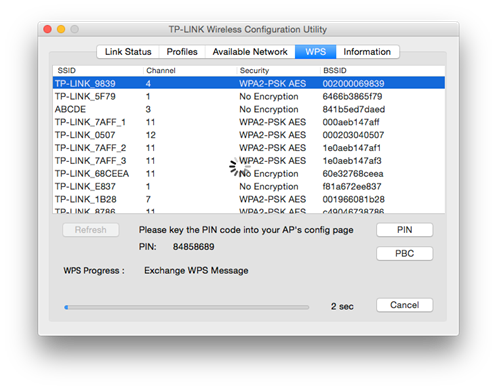The image size is (497, 390).
Task: Open the Profiles tab
Action: pos(182,52)
